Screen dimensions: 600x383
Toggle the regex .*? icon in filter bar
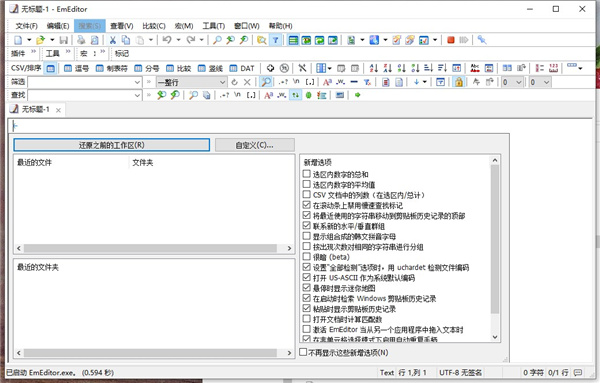pos(283,82)
